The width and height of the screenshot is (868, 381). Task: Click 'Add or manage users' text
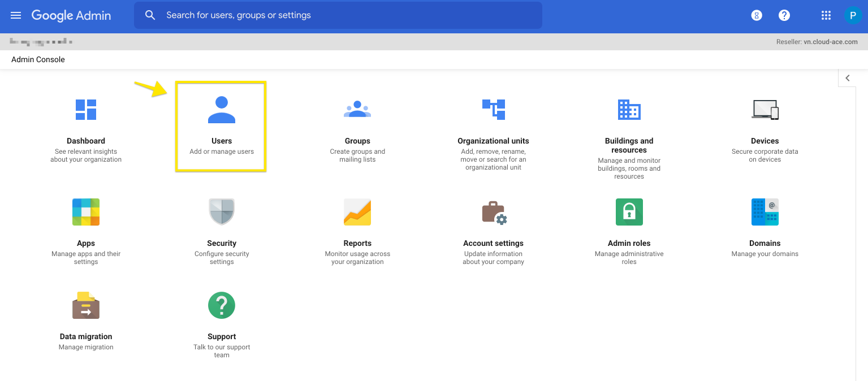tap(222, 151)
